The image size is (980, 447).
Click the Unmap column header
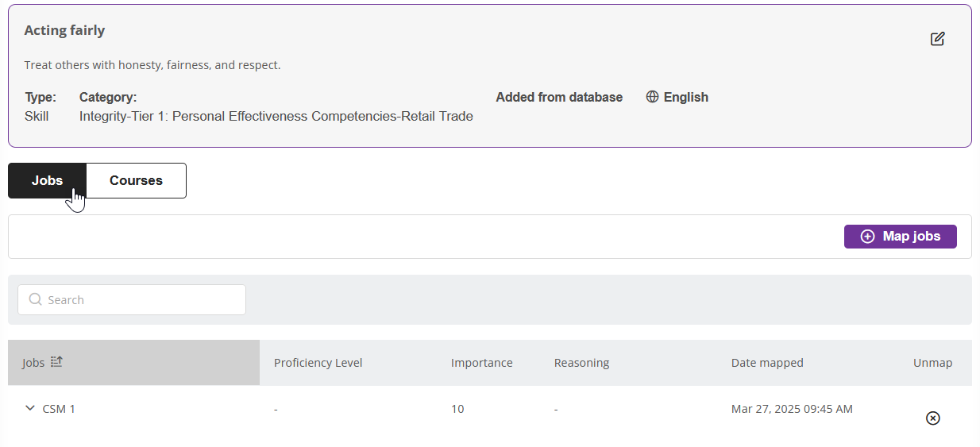[x=932, y=363]
